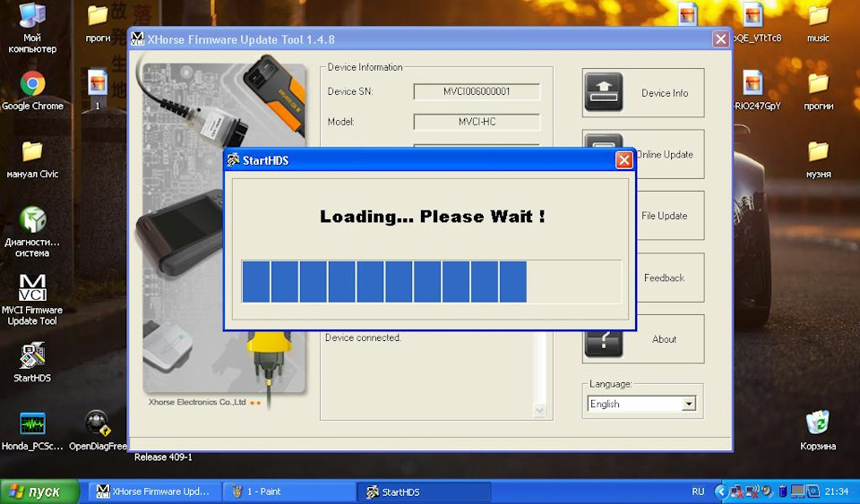Click the RU language indicator

coord(698,491)
